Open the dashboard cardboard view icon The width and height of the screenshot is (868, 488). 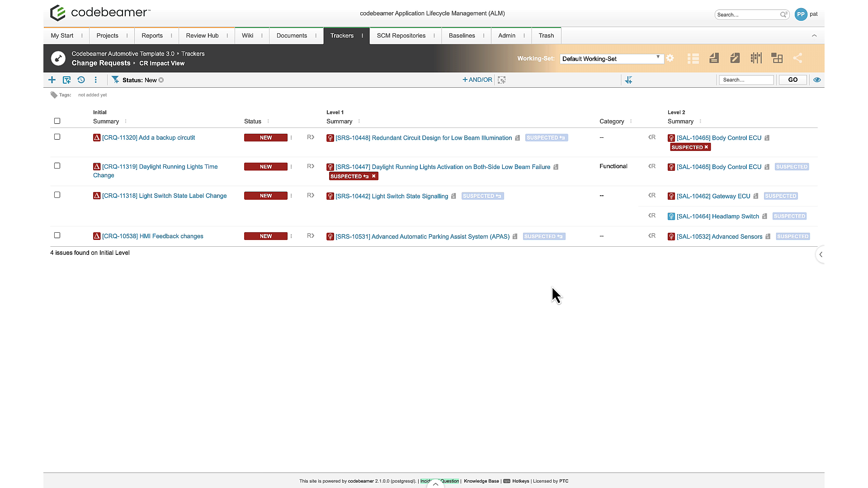tap(777, 58)
